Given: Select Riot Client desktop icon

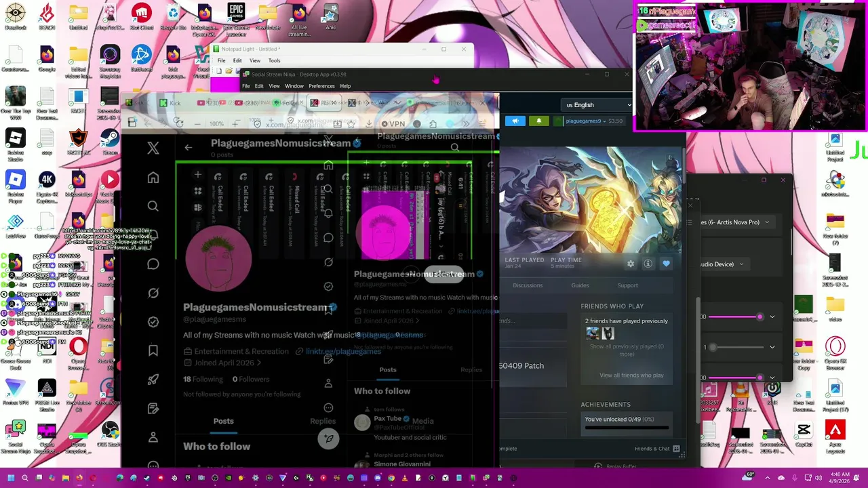Looking at the screenshot, I should point(141,17).
